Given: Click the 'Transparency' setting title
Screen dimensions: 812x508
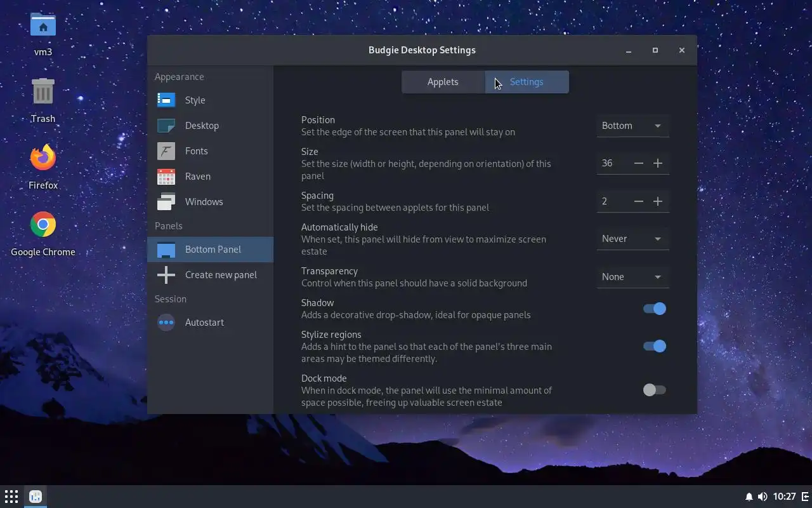Looking at the screenshot, I should tap(329, 271).
